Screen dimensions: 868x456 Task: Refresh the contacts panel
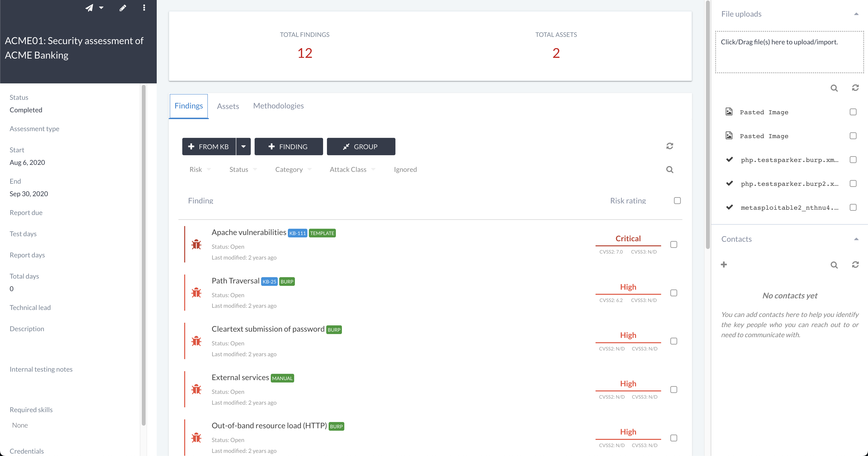855,264
